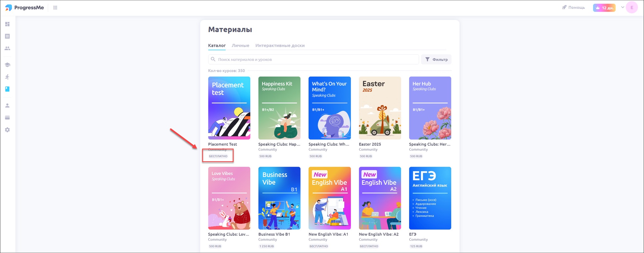The width and height of the screenshot is (644, 253).
Task: Open the Placement Test course cover
Action: (229, 108)
